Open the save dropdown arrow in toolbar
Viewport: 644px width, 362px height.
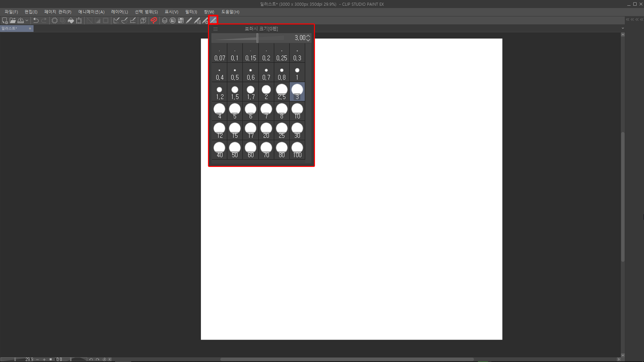[x=27, y=20]
